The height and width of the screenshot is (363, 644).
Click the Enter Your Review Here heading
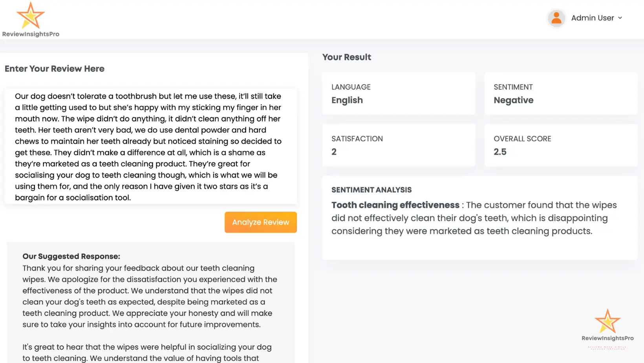55,69
